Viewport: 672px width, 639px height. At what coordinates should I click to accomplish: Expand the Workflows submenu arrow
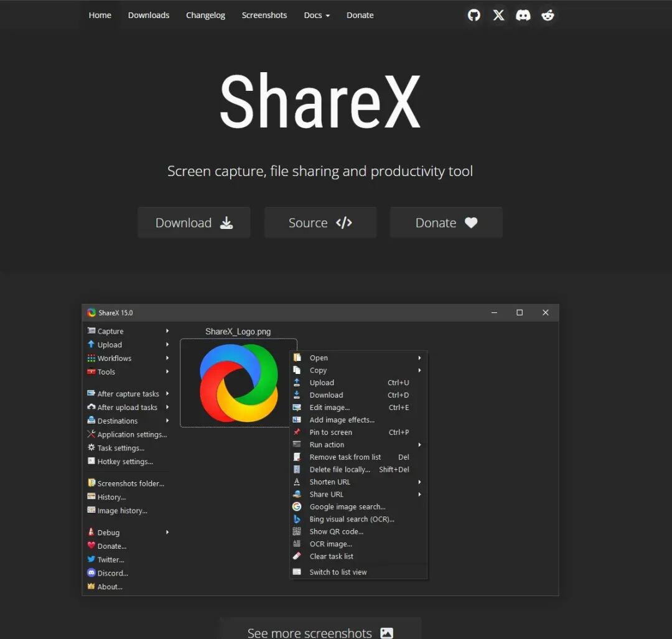point(167,358)
